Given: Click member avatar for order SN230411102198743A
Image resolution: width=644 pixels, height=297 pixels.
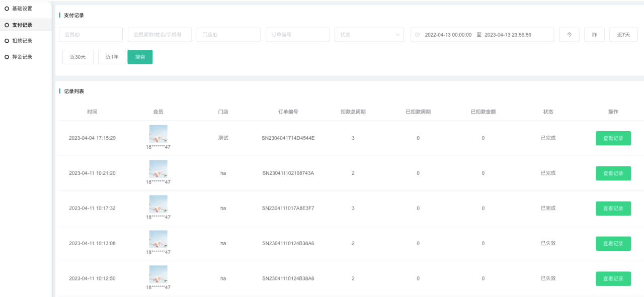Looking at the screenshot, I should pos(158,169).
